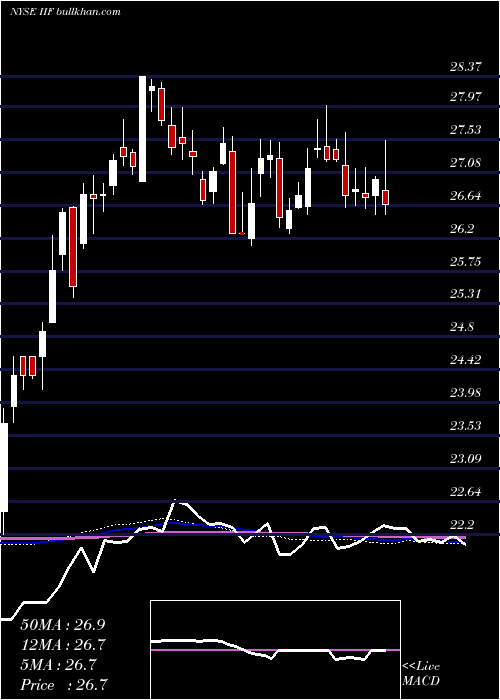Click the 5MA : 26.7 readout

[58, 665]
